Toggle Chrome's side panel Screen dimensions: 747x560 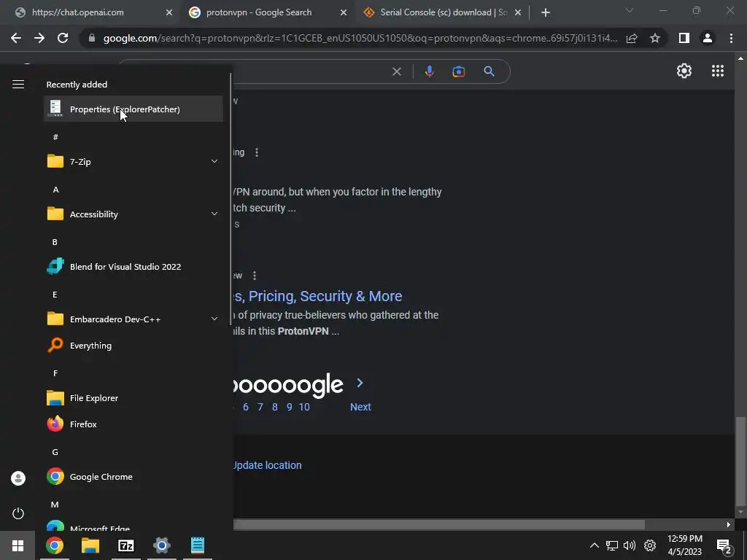point(684,38)
